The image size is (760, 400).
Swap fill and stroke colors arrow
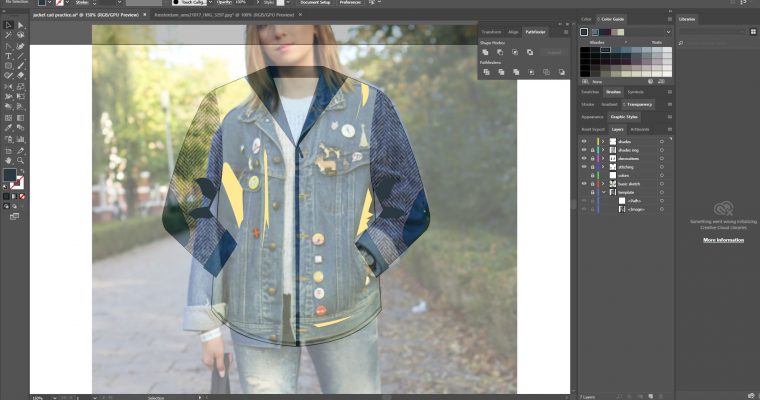[x=22, y=172]
